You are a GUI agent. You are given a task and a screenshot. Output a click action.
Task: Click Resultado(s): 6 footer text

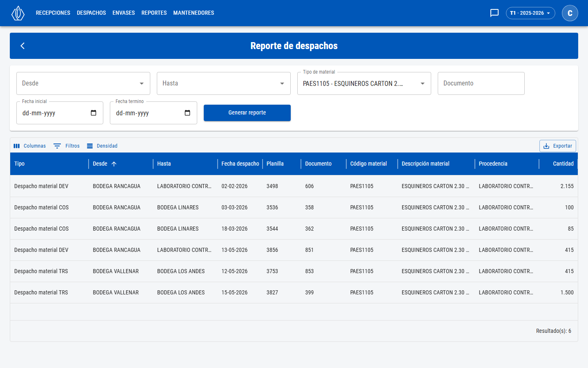[553, 331]
